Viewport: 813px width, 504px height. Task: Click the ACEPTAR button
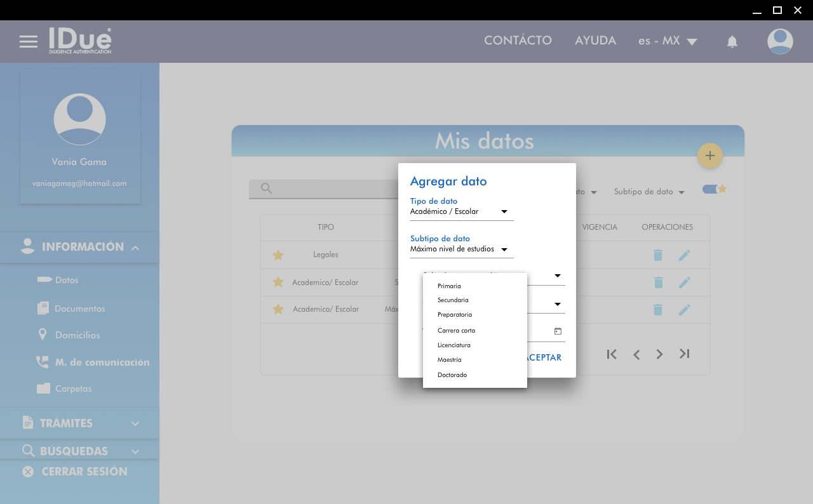[544, 358]
